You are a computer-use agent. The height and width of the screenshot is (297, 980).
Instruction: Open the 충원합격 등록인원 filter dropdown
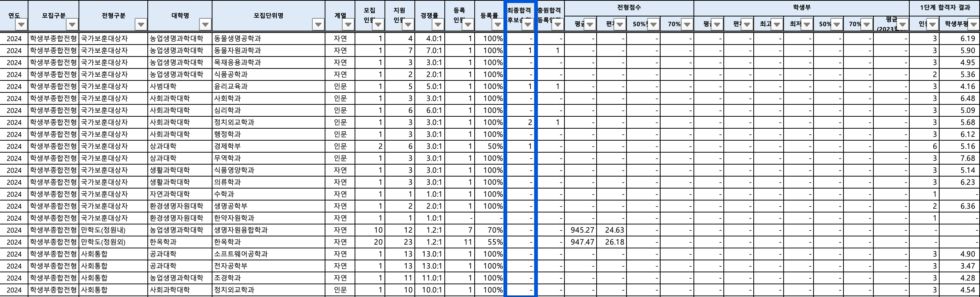pos(558,25)
